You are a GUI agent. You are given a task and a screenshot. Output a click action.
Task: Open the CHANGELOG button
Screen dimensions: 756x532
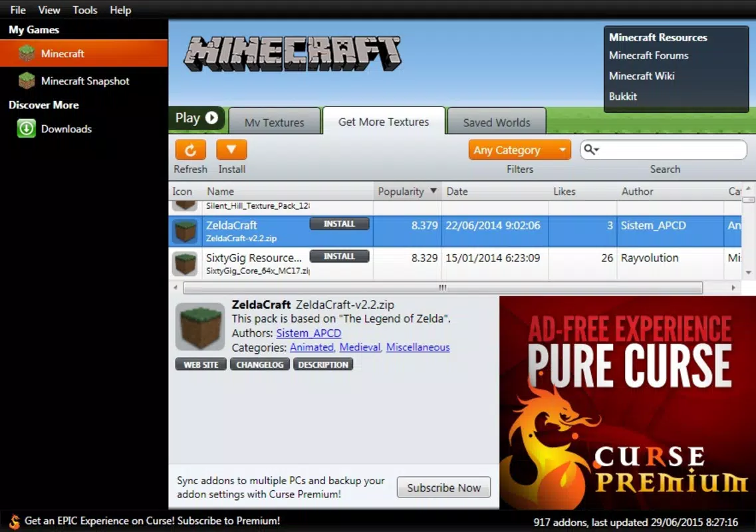point(260,364)
